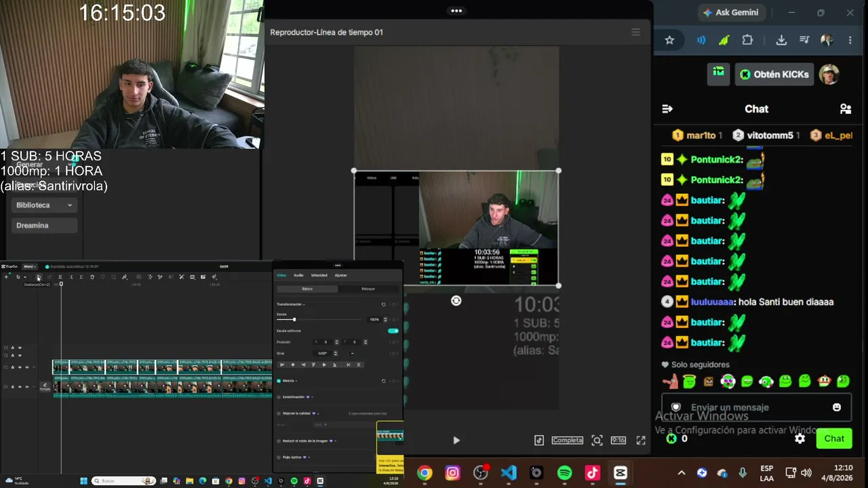The height and width of the screenshot is (488, 868).
Task: Open the browser downloads icon
Action: [781, 40]
